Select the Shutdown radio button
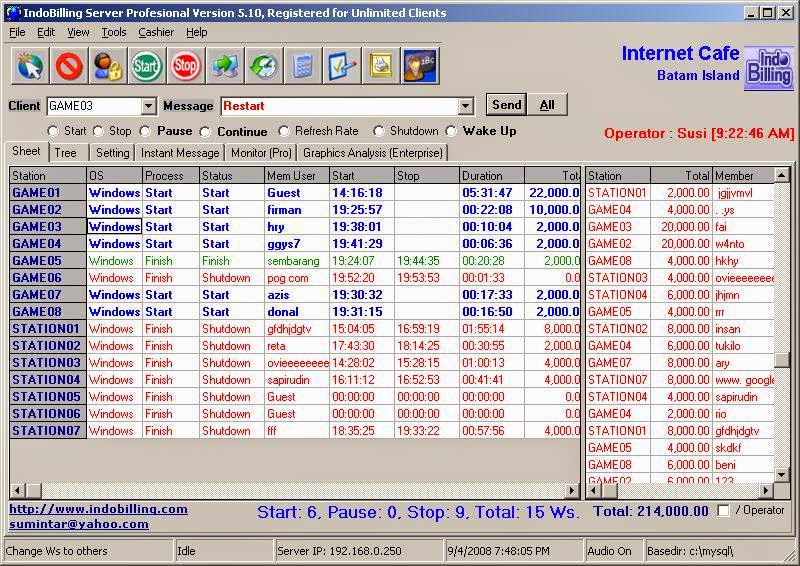Screen dimensions: 800x566 pos(379,131)
